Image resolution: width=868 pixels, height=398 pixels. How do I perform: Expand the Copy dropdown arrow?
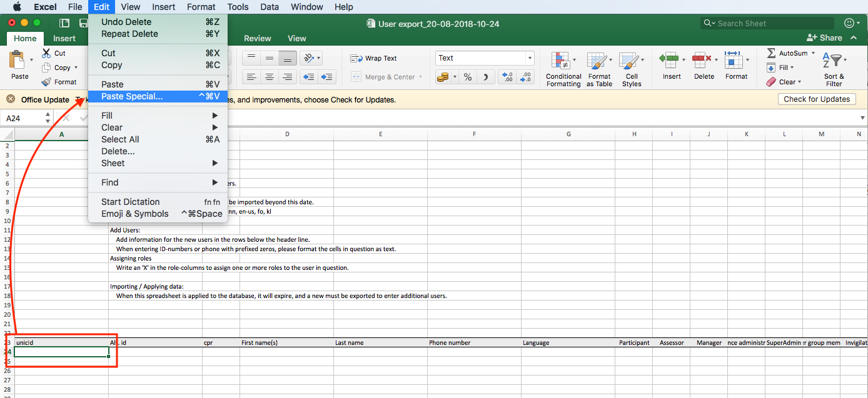click(x=76, y=67)
